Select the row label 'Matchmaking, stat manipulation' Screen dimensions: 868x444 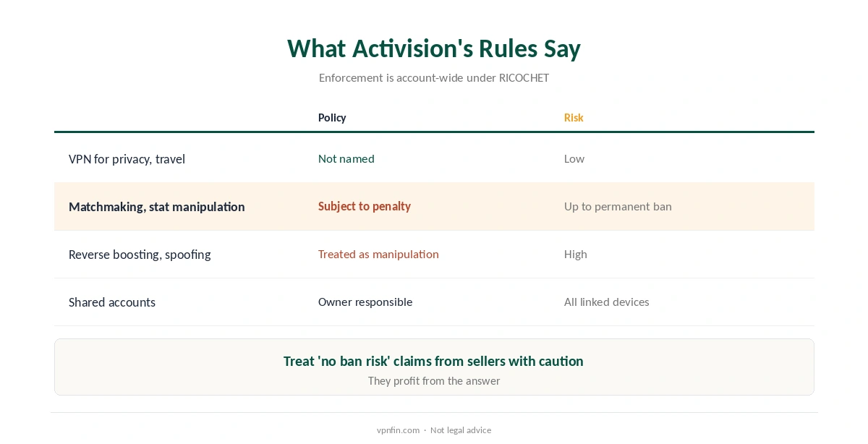pos(157,207)
